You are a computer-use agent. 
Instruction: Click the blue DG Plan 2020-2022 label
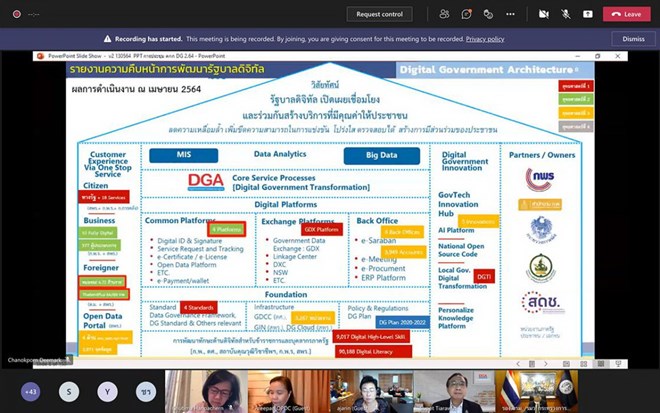(x=402, y=322)
